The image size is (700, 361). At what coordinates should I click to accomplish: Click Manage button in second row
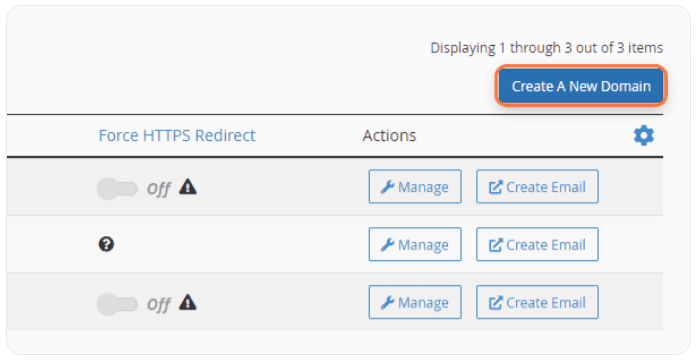coord(415,244)
